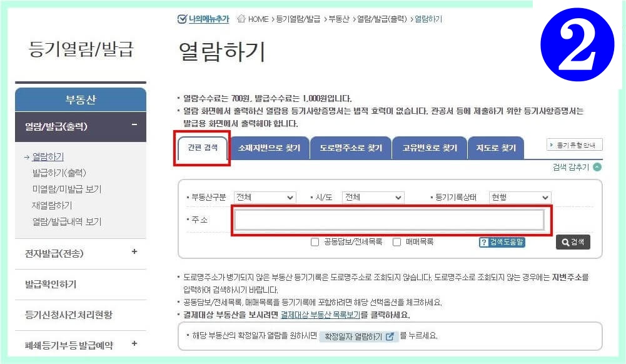Click the 나의메뉴추가 checkmark icon
Viewport: 626px width, 364px height.
(x=181, y=19)
